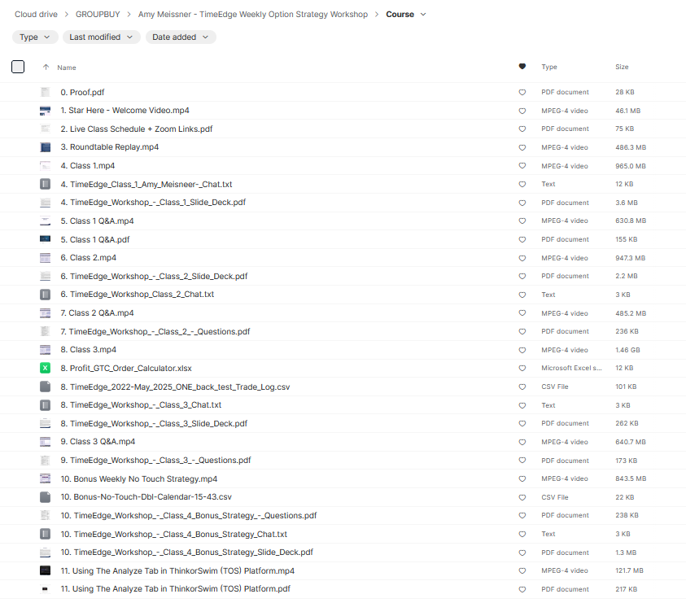The image size is (686, 616).
Task: Click the Excel icon for Profit_GTC_Order_Calculator.xlsx
Action: click(x=46, y=369)
